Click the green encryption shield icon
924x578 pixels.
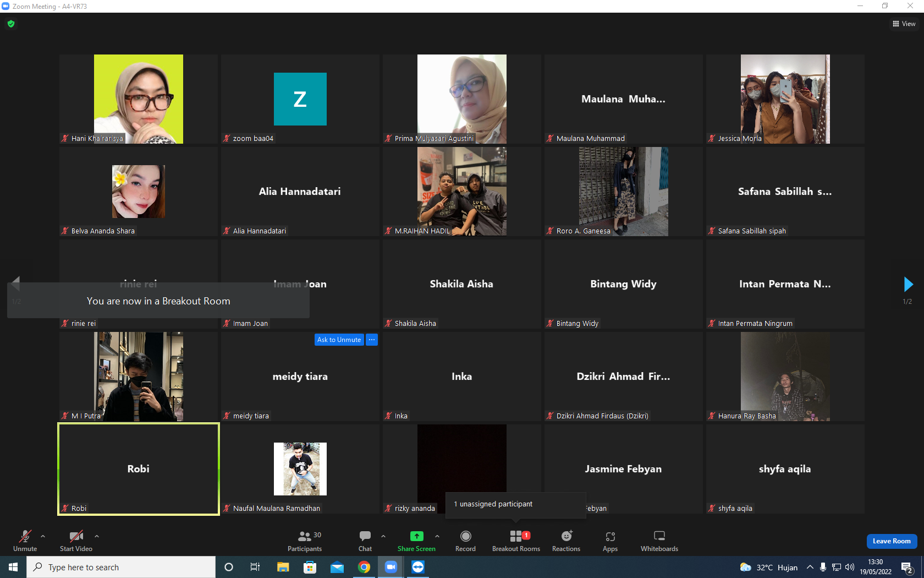pyautogui.click(x=11, y=24)
